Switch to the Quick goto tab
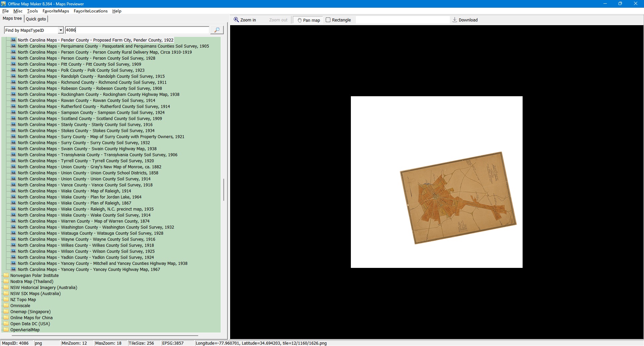Screen dimensions: 644x346 pos(36,19)
